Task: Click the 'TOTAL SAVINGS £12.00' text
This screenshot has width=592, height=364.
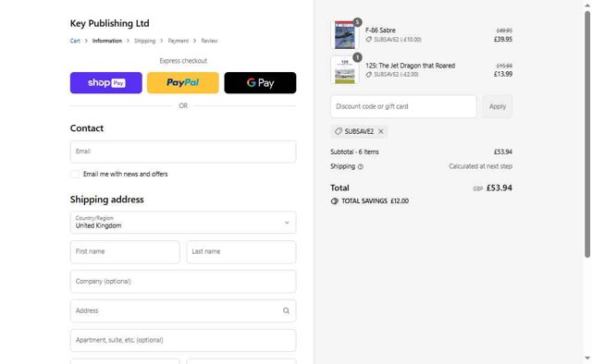Action: [376, 201]
